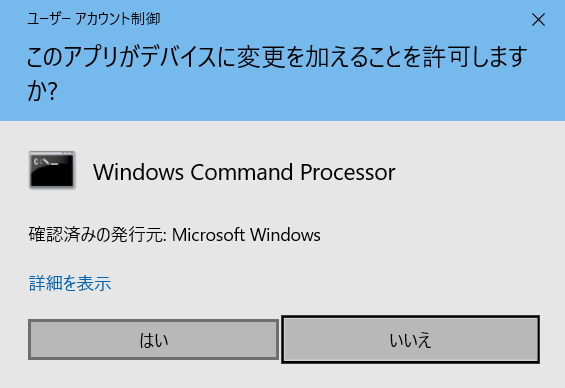
Task: Click the いいえ button to deny changes
Action: (x=410, y=339)
